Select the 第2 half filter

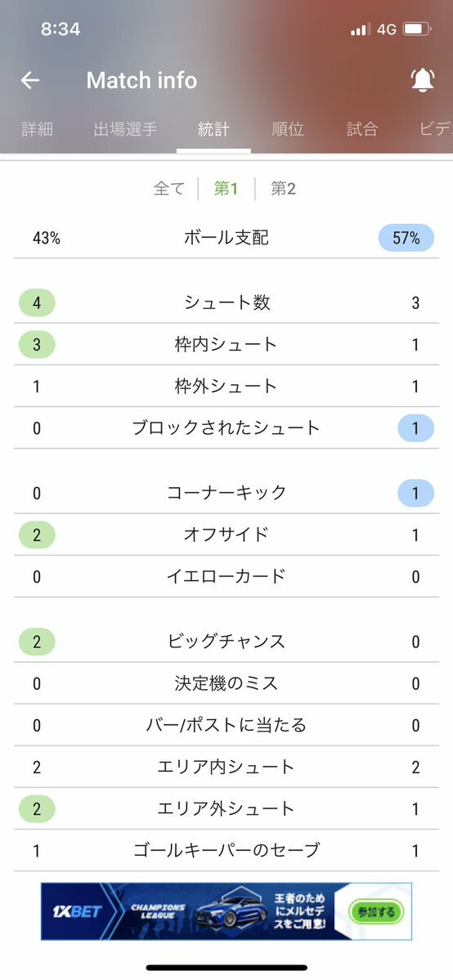pyautogui.click(x=283, y=189)
